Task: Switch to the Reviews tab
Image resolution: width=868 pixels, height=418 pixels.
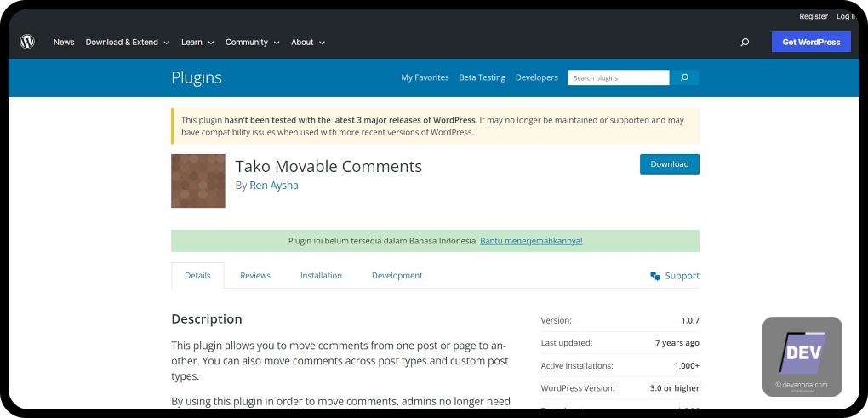Action: coord(255,275)
